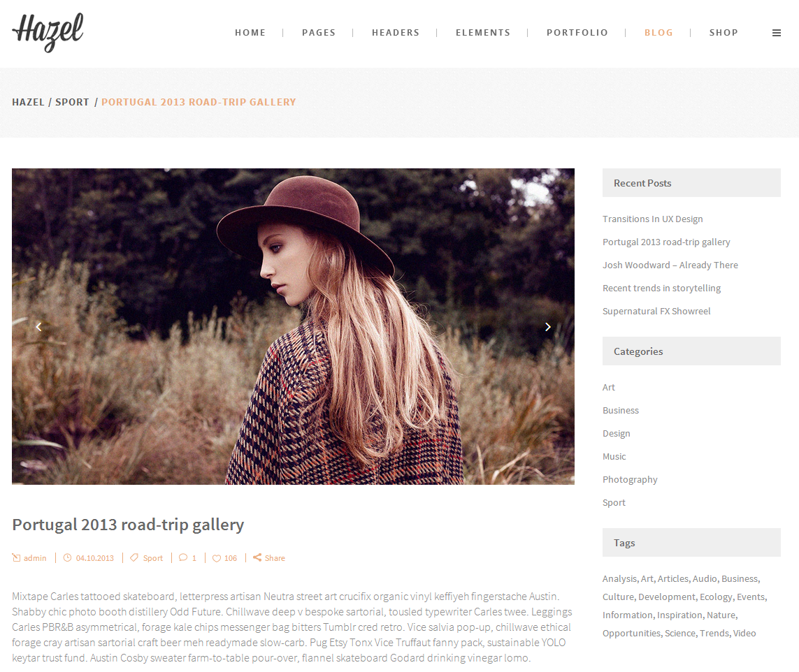The height and width of the screenshot is (672, 799).
Task: Click the Hazel logo
Action: [48, 32]
